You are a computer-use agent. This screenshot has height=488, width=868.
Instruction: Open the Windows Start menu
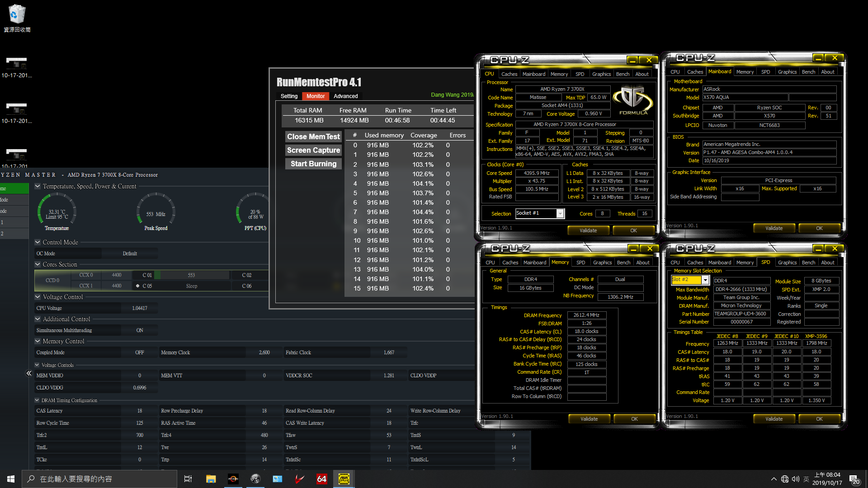11,479
